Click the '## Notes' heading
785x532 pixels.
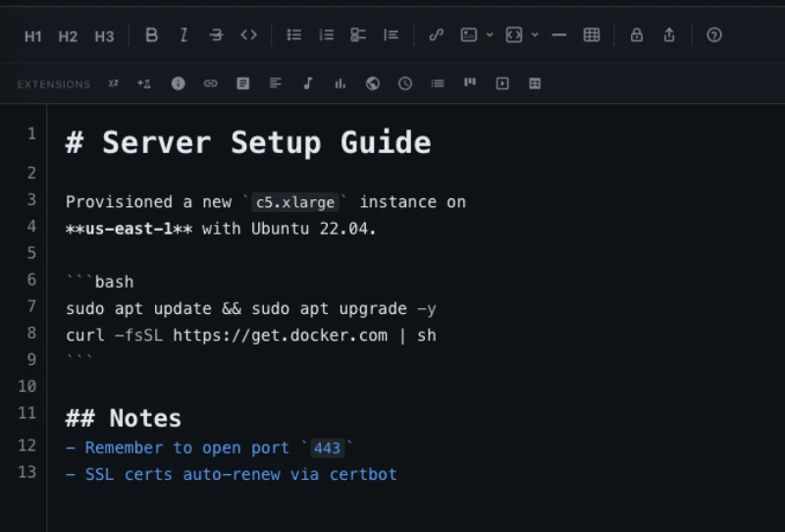click(x=124, y=418)
